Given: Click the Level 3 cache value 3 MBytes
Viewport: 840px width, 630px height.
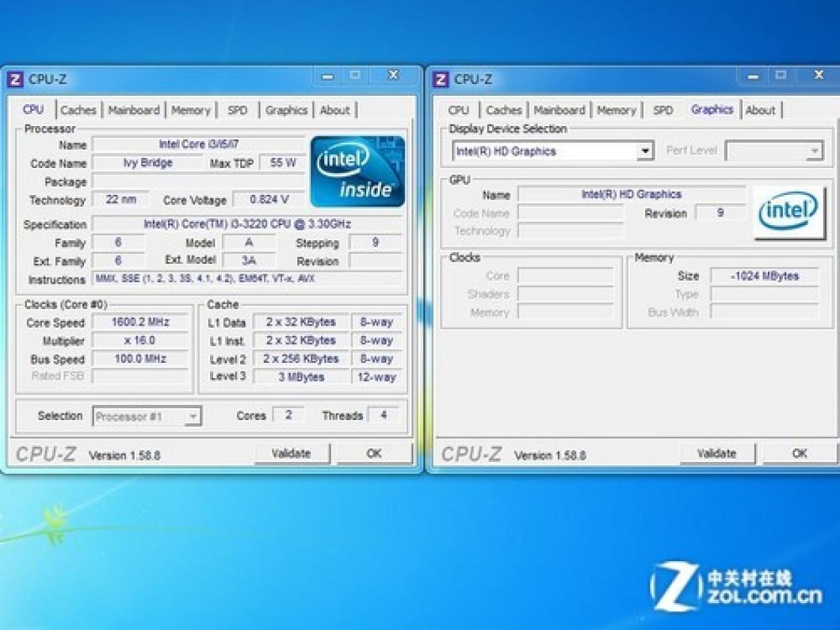Looking at the screenshot, I should point(301,377).
